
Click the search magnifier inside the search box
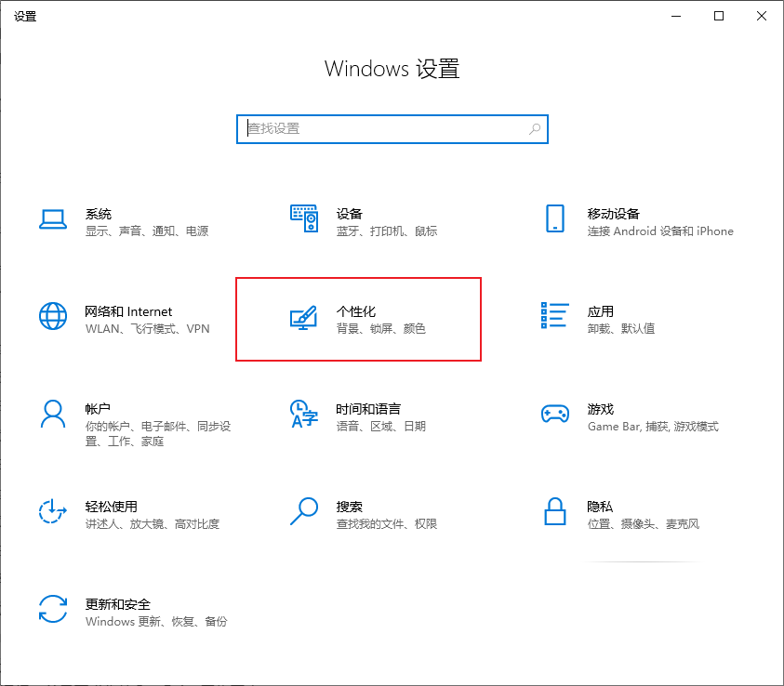click(535, 129)
